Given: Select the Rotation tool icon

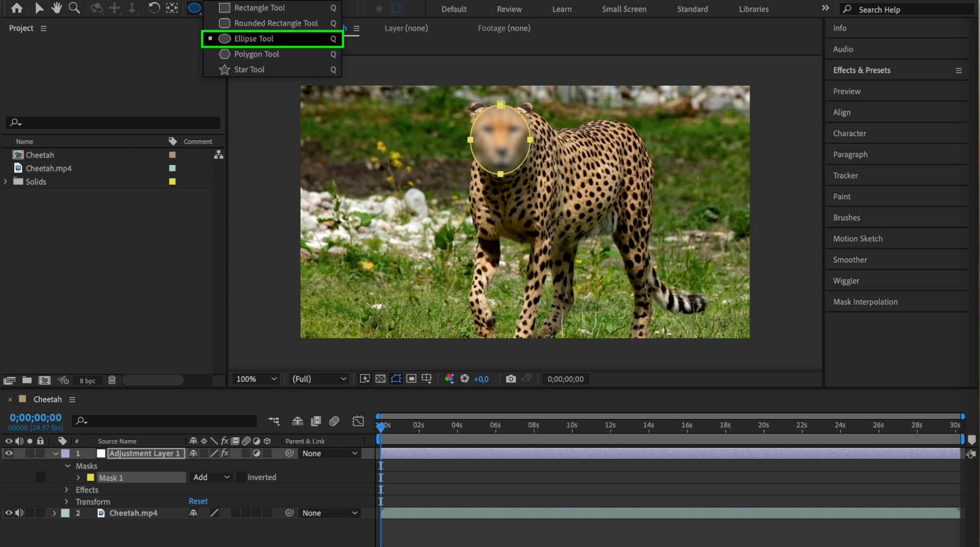Looking at the screenshot, I should [154, 8].
